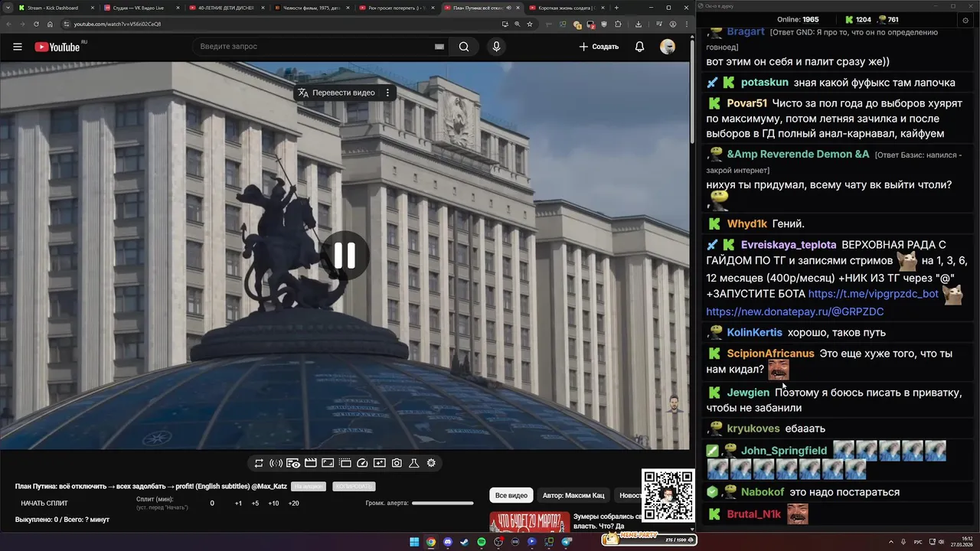Open Chrome extensions puzzle icon

pyautogui.click(x=618, y=24)
